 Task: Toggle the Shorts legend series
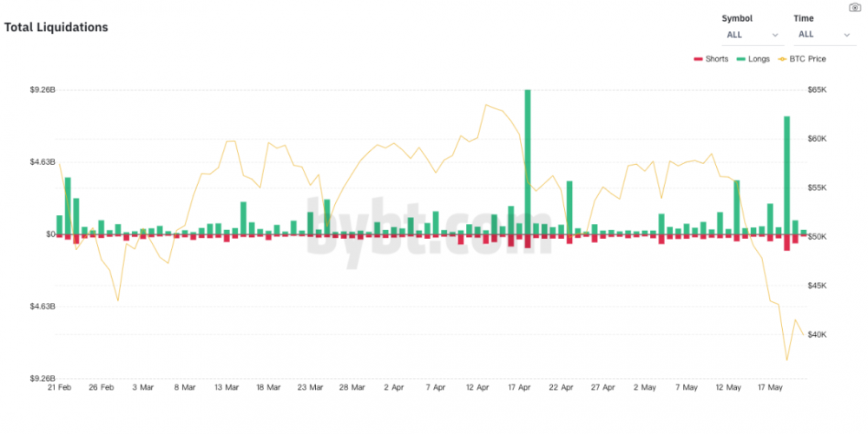pos(710,59)
